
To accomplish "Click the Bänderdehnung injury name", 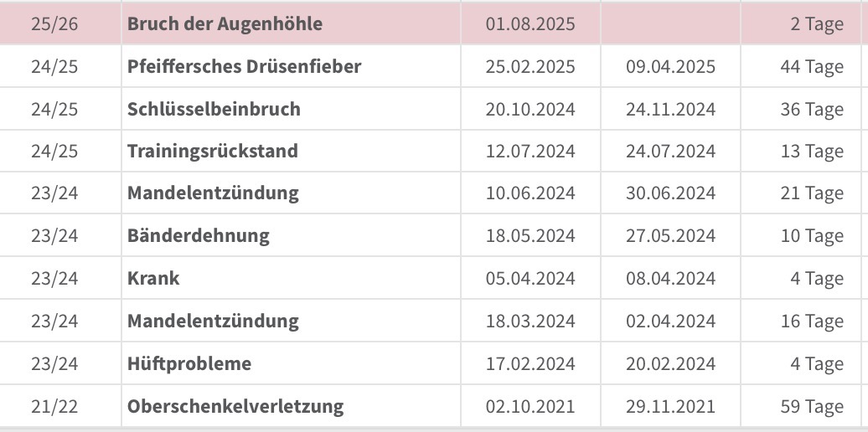I will [199, 235].
